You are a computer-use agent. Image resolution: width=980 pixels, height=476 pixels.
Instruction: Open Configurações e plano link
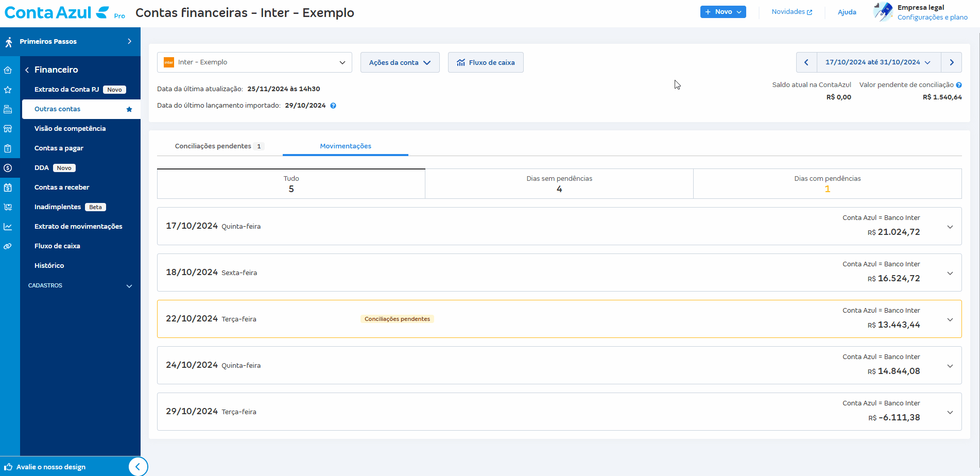point(932,18)
